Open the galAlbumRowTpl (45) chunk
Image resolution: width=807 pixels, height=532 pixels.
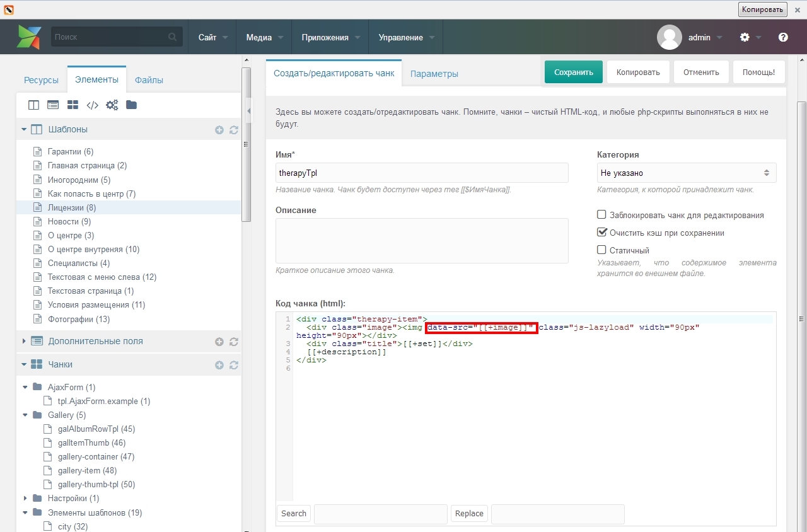(96, 429)
